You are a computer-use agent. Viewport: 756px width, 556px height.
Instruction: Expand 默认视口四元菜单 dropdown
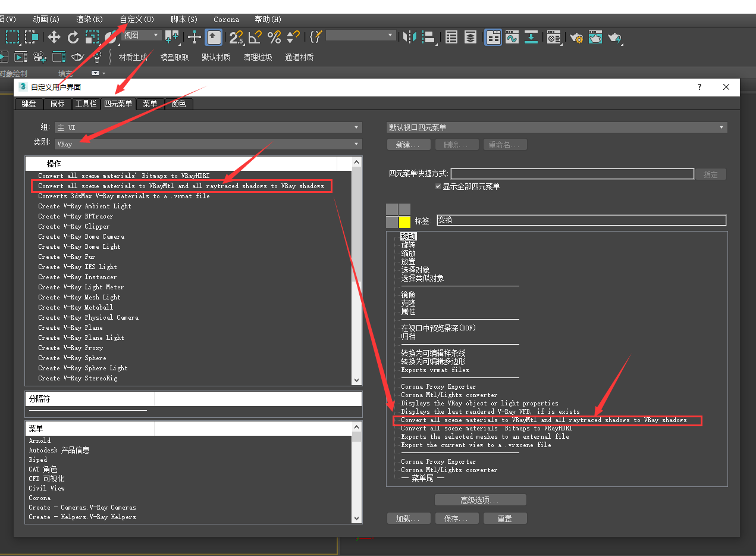557,127
